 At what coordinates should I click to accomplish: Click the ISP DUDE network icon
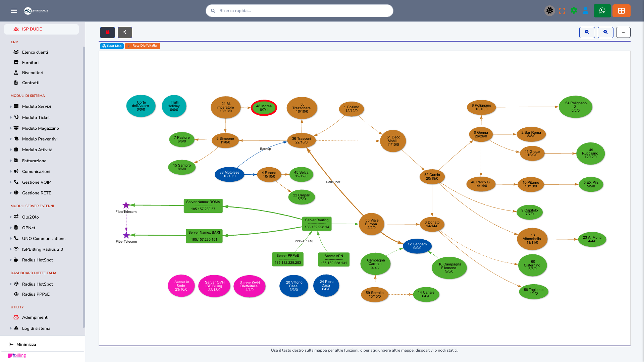tap(16, 29)
